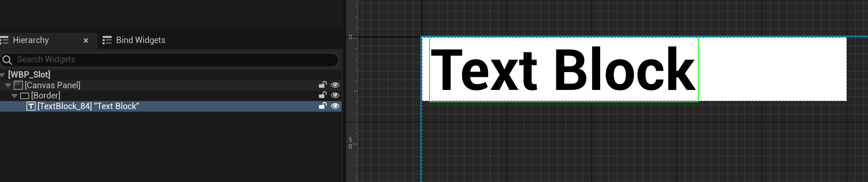Select the [WBP_Slot] root row

(170, 75)
